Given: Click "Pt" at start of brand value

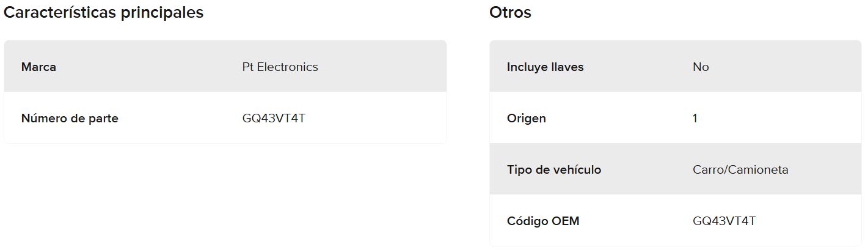Looking at the screenshot, I should (248, 67).
